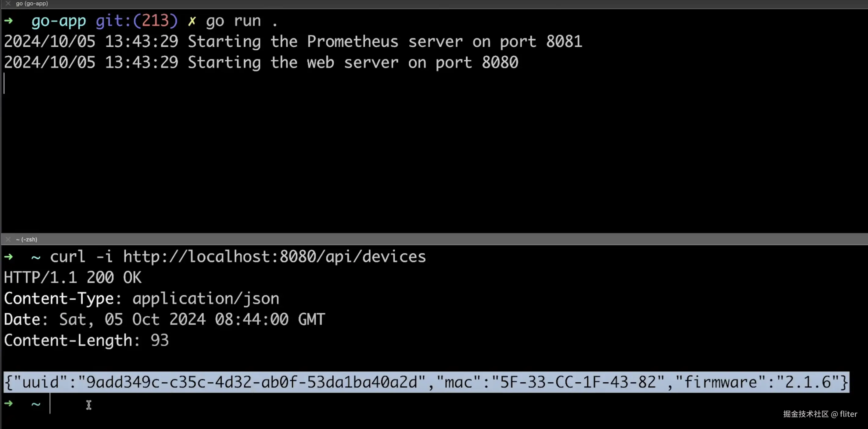Click the Prometheus port number 8081
This screenshot has width=868, height=429.
coord(564,42)
